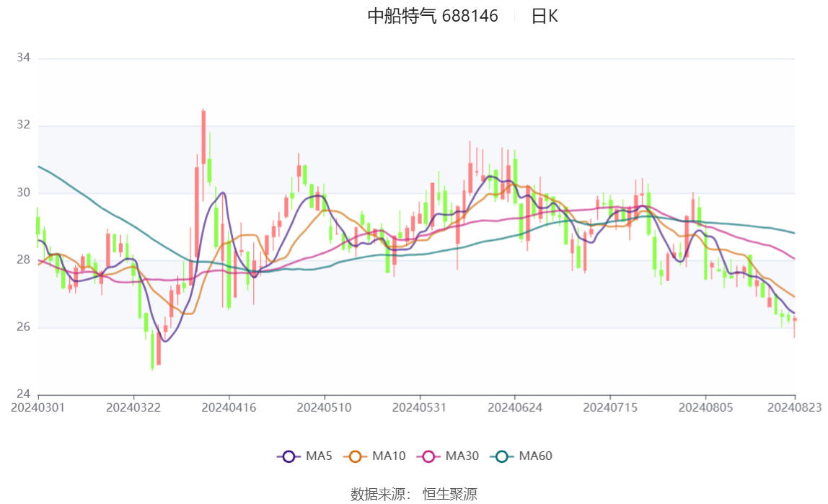The width and height of the screenshot is (828, 504).
Task: Click the 34 y-axis value label
Action: pos(23,58)
